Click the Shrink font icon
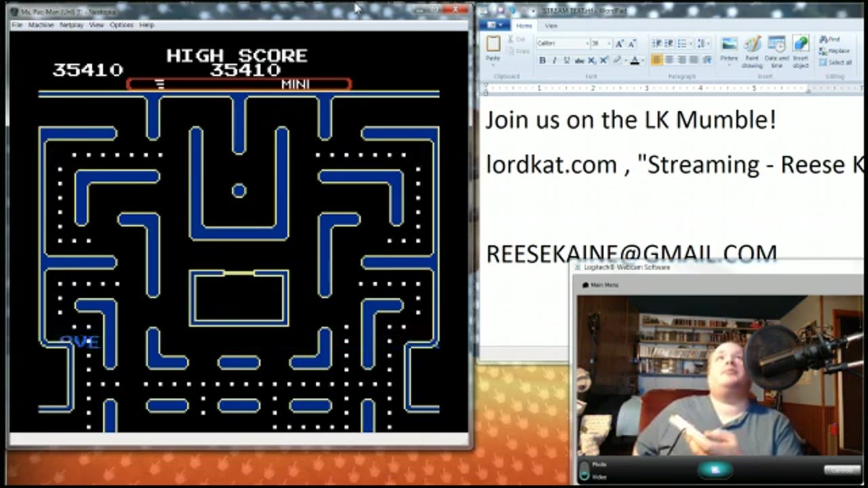868x488 pixels. (632, 43)
